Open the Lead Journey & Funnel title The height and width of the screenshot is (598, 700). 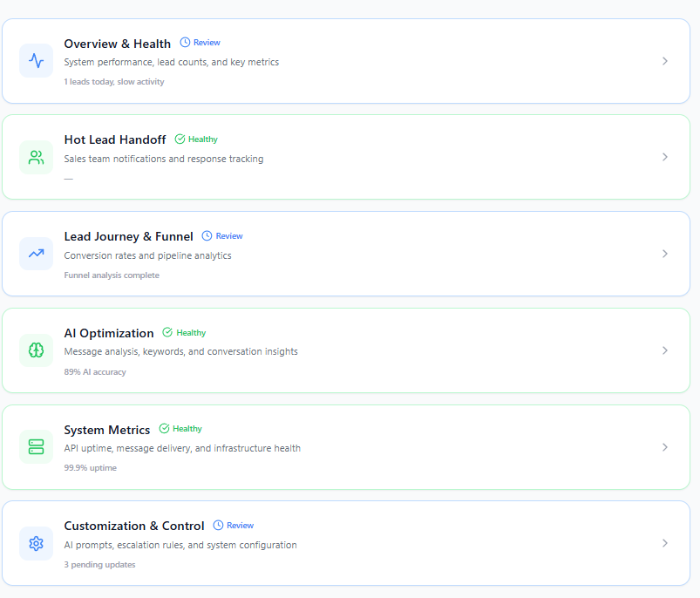click(x=128, y=236)
